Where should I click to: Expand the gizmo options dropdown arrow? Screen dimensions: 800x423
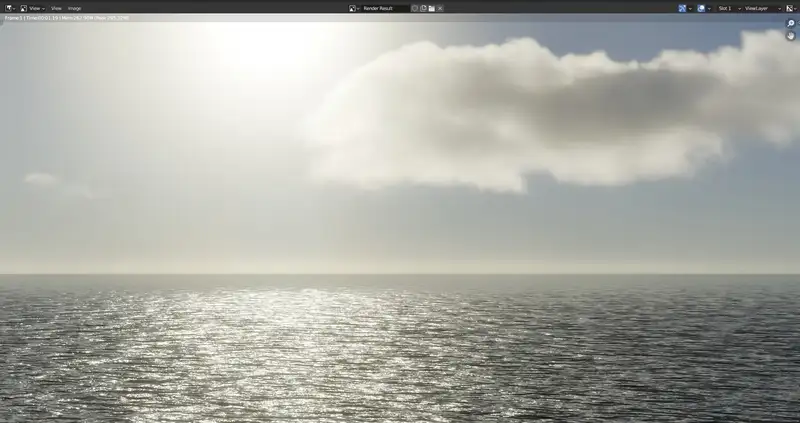[x=691, y=8]
